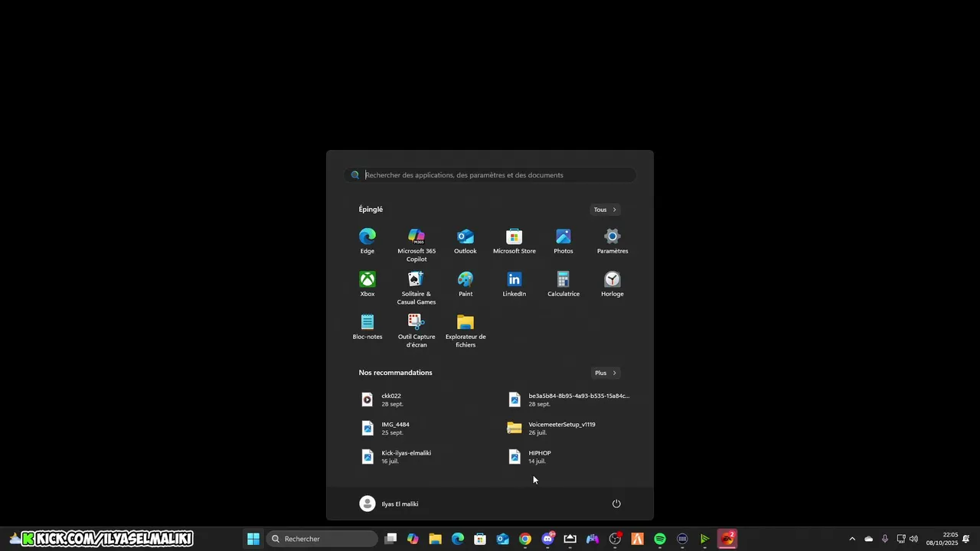Show more recommendations with Plus button
This screenshot has height=551, width=980.
pos(605,373)
